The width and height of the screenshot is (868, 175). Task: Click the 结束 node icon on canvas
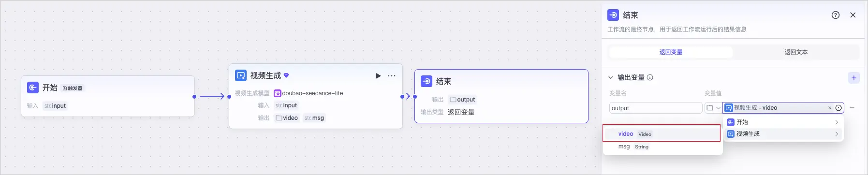click(x=427, y=81)
